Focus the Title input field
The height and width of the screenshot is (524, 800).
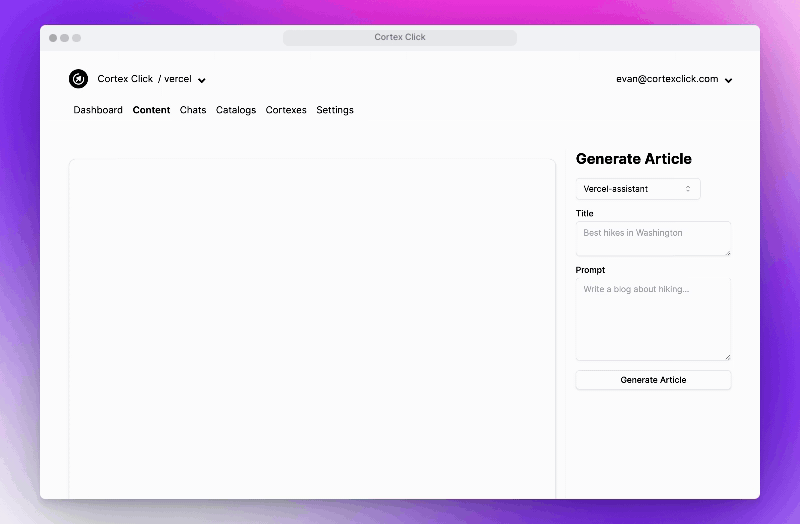click(653, 238)
